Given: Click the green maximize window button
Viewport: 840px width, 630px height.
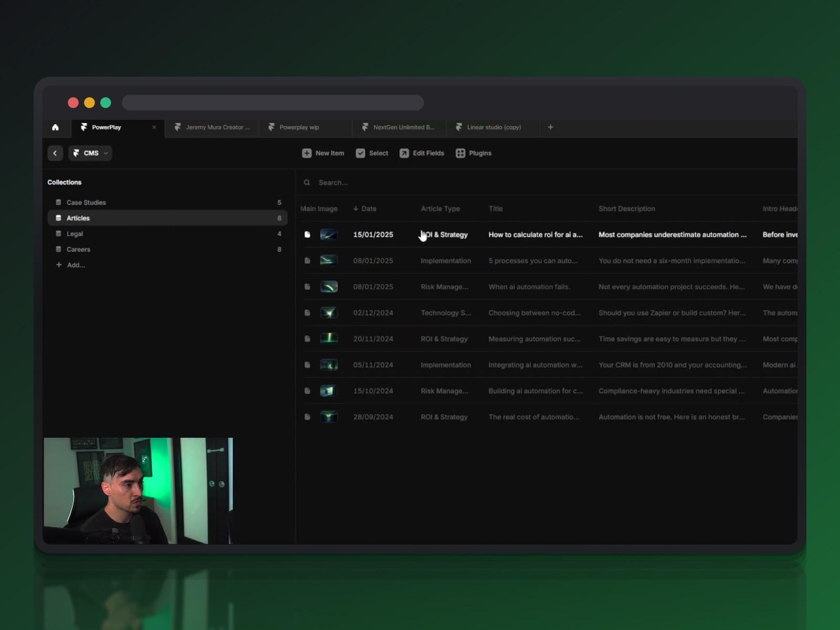Looking at the screenshot, I should [106, 102].
